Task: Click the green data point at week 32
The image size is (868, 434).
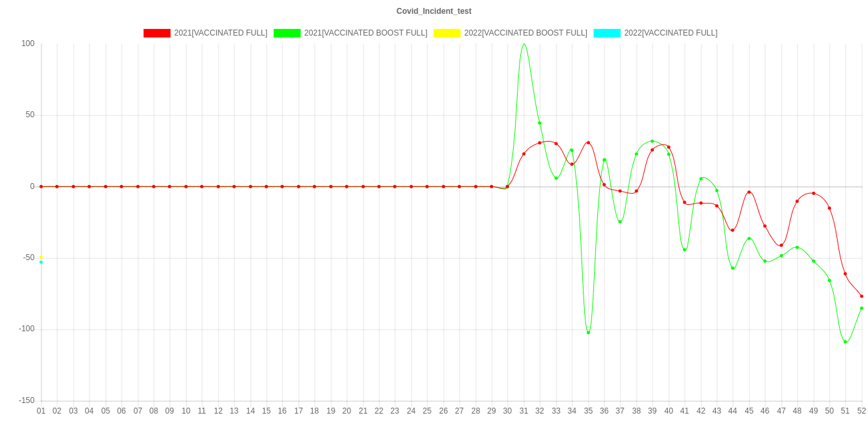Action: point(539,123)
